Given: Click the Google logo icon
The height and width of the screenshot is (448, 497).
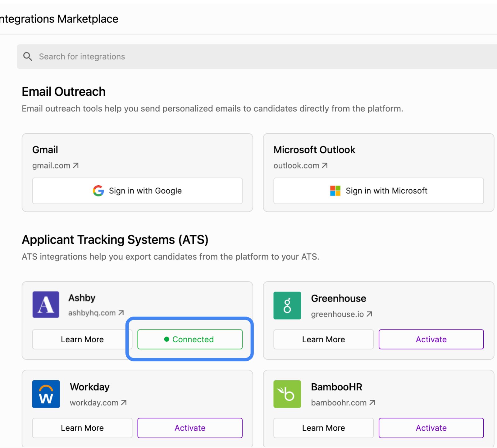Looking at the screenshot, I should (98, 191).
